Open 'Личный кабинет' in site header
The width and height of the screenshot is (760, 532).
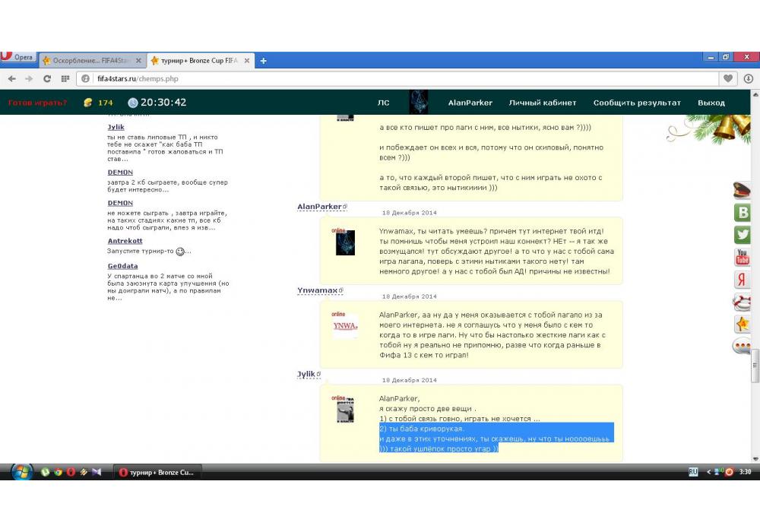click(x=542, y=103)
